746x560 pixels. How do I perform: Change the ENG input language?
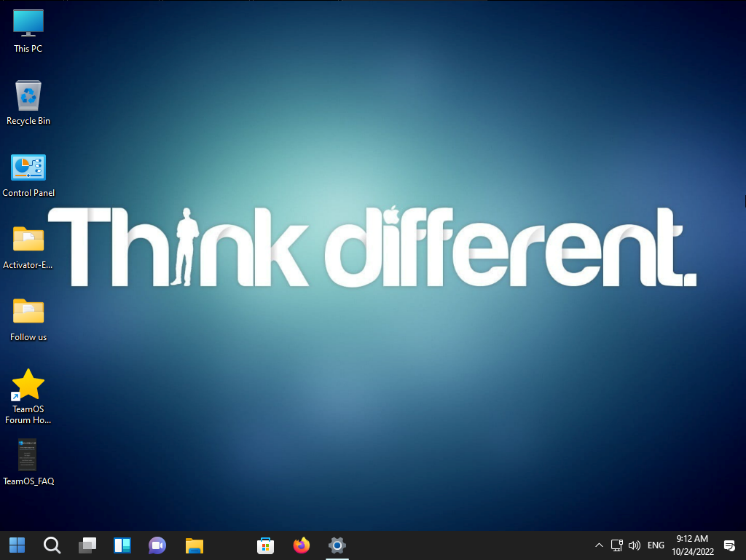point(656,545)
